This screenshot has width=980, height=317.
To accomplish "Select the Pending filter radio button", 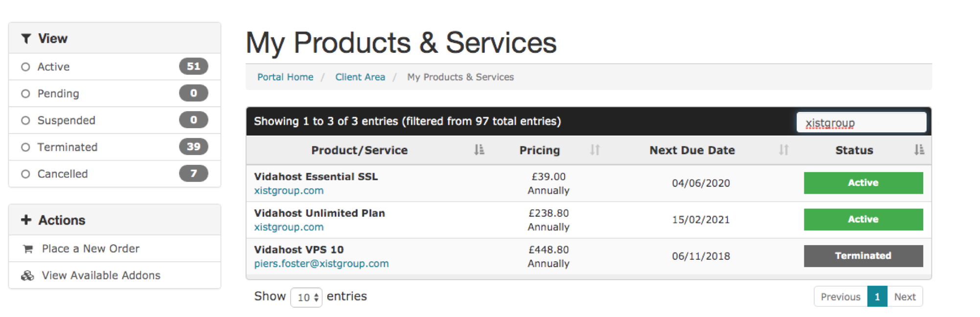I will (26, 94).
